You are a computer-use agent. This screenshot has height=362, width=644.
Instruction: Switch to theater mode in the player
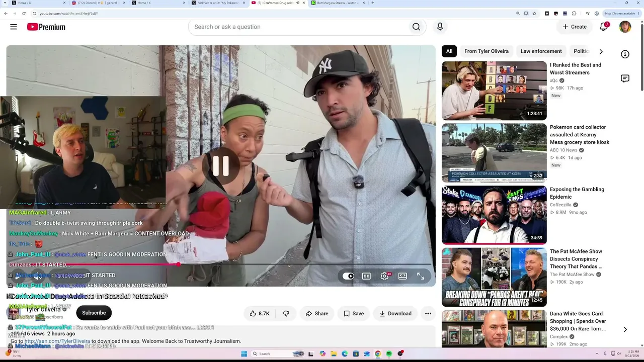pos(403,276)
